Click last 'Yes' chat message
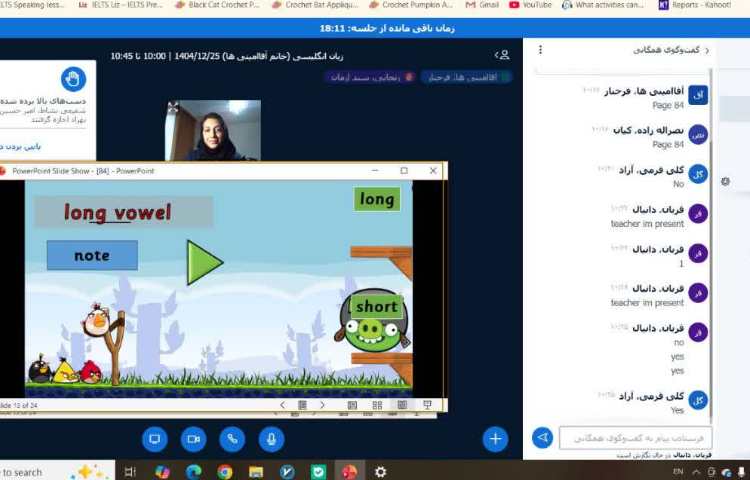The width and height of the screenshot is (750, 480). click(x=677, y=410)
